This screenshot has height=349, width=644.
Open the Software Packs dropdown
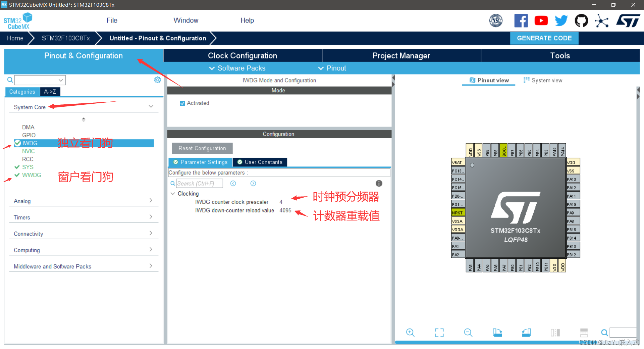[237, 68]
